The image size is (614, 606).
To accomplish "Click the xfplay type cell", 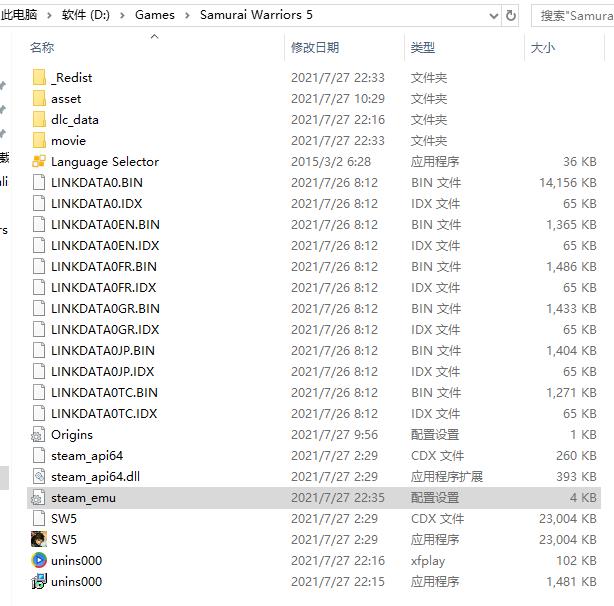I will tap(428, 561).
